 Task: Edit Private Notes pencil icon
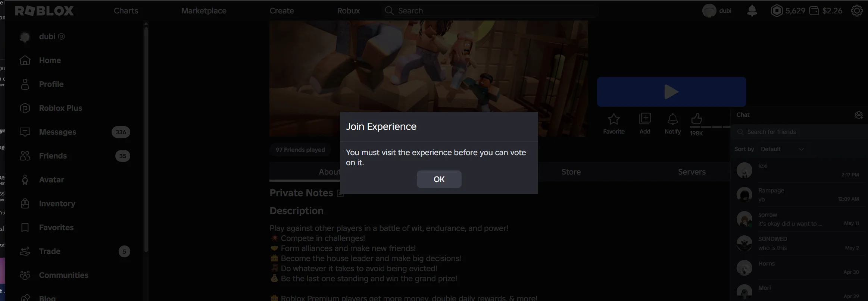click(340, 193)
